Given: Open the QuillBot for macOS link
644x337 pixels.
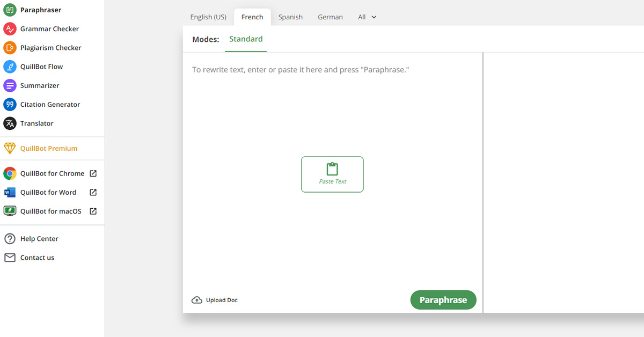Looking at the screenshot, I should pos(52,211).
